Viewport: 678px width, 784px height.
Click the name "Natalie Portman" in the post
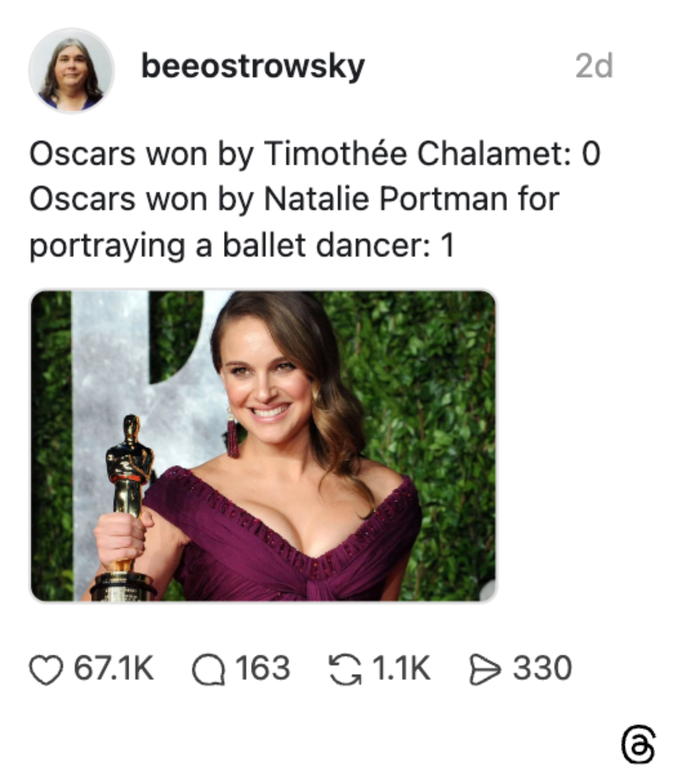(x=385, y=199)
